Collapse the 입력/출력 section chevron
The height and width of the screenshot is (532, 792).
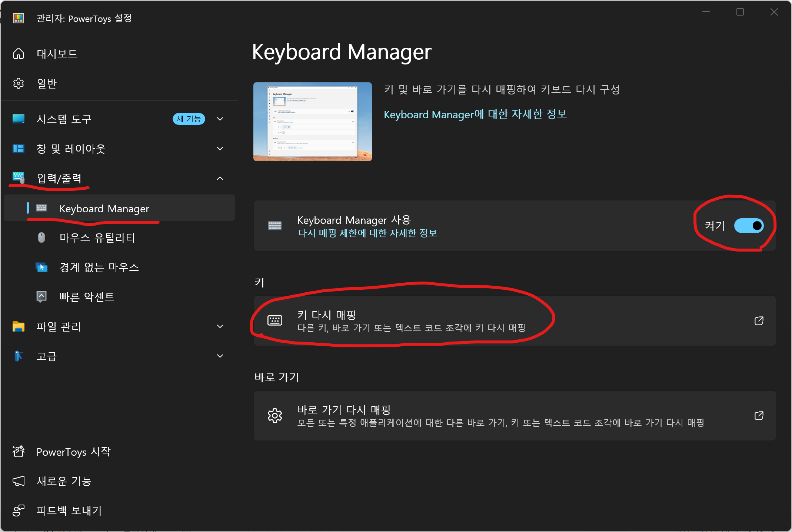[220, 178]
